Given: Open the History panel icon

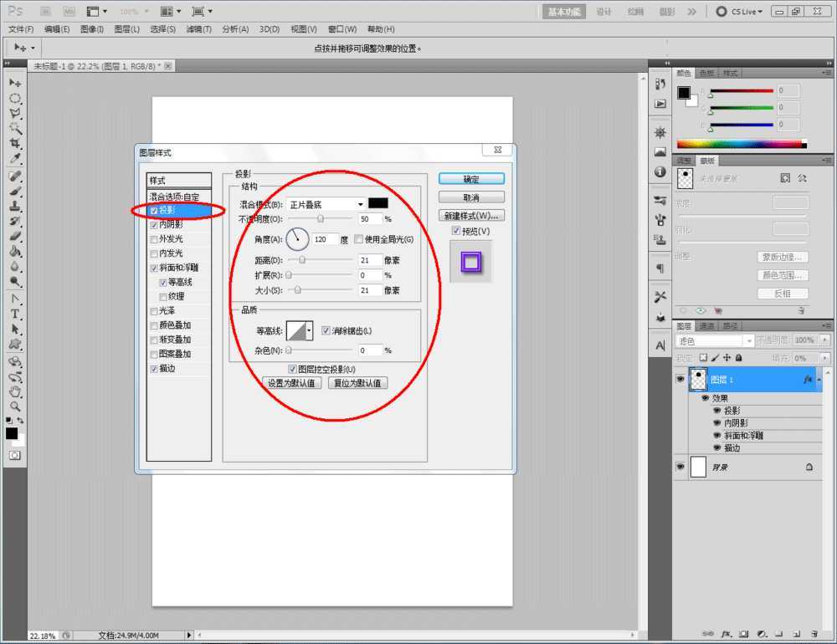Looking at the screenshot, I should pyautogui.click(x=660, y=84).
